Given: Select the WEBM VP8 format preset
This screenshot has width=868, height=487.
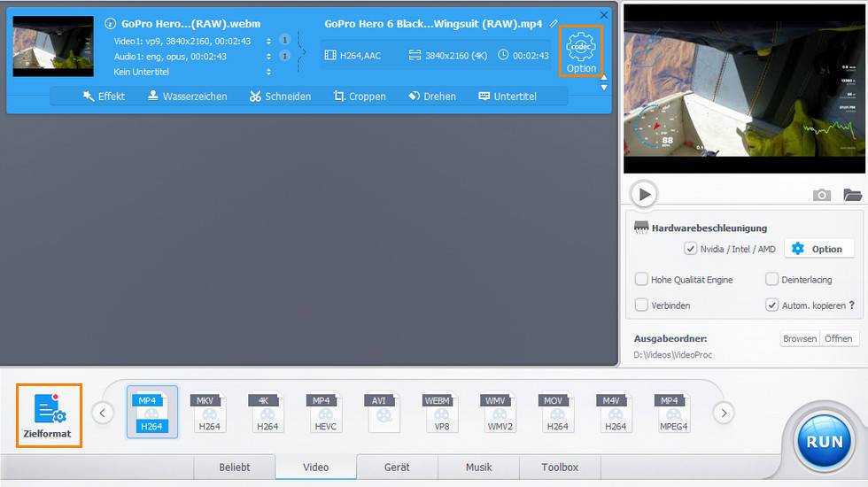Looking at the screenshot, I should tap(441, 413).
